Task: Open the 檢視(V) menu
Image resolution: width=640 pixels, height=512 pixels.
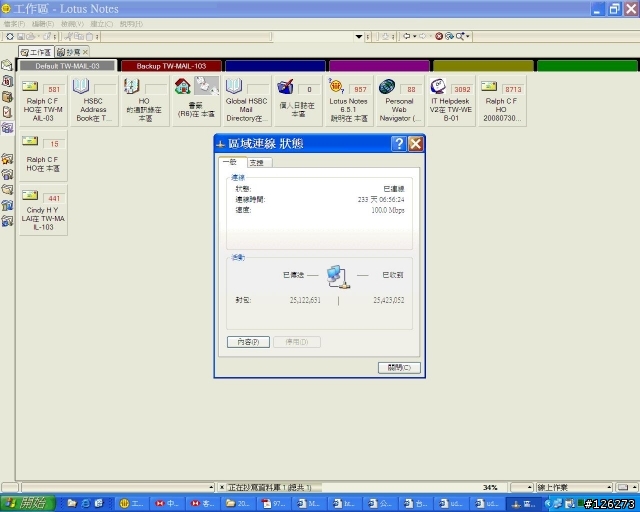Action: [x=72, y=24]
